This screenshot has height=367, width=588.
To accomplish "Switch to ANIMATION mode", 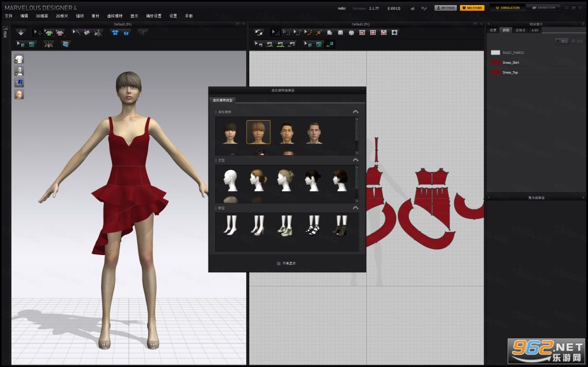I will click(543, 7).
